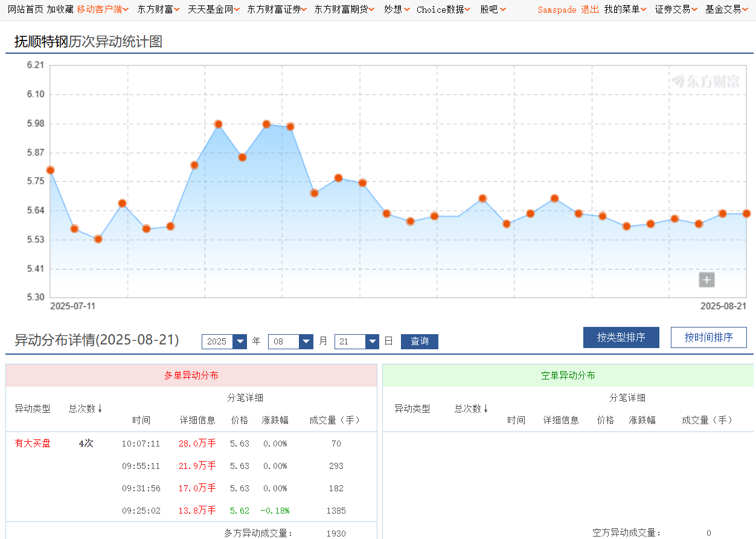Expand Choice数据 menu
This screenshot has width=756, height=539.
click(x=444, y=10)
